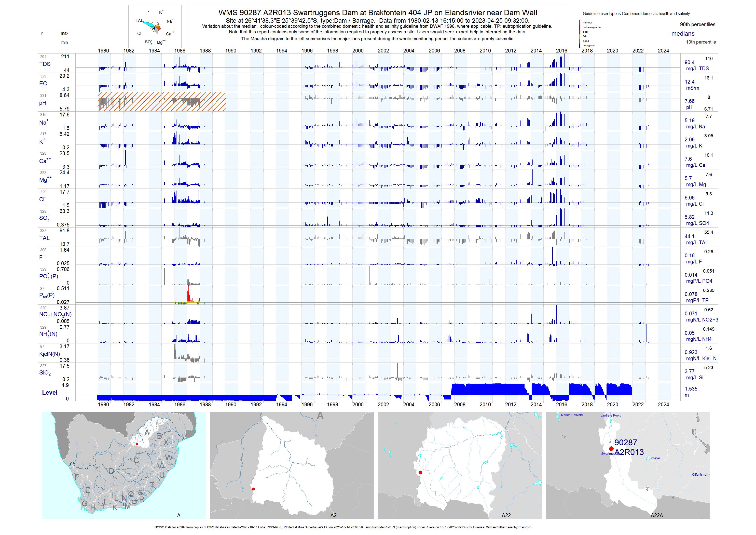Click the Level row label

50,392
